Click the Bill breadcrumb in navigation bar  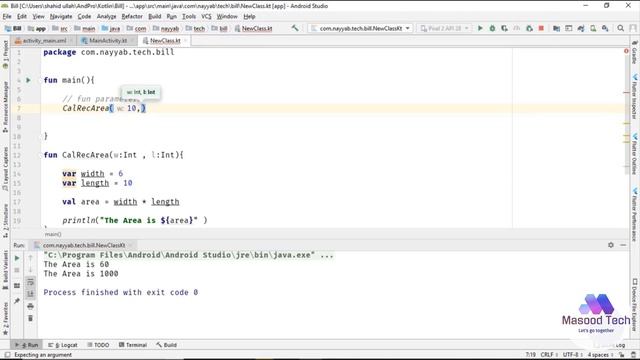pyautogui.click(x=13, y=28)
